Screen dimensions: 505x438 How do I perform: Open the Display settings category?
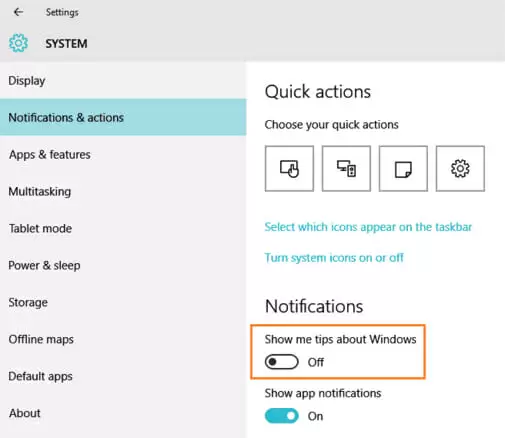123,81
